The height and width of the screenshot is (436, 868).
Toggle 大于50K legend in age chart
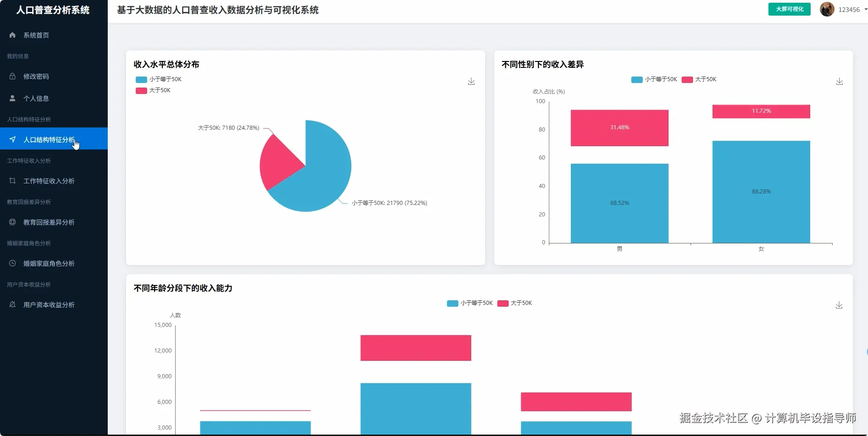[x=515, y=303]
